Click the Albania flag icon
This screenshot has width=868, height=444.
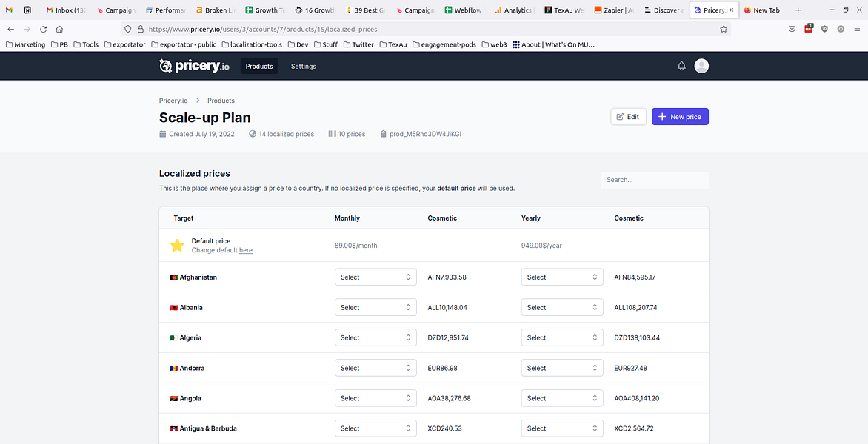[174, 307]
